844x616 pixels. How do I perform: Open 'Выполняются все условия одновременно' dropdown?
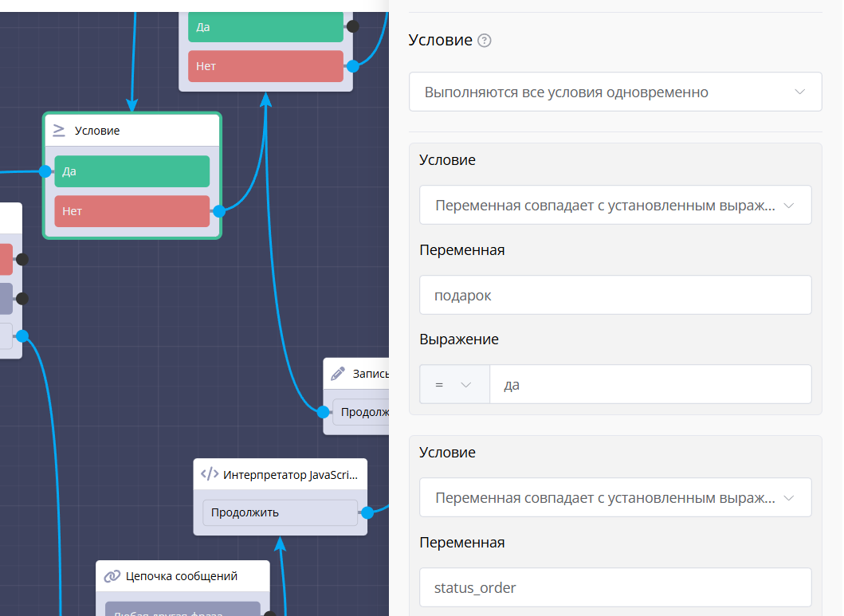tap(614, 92)
